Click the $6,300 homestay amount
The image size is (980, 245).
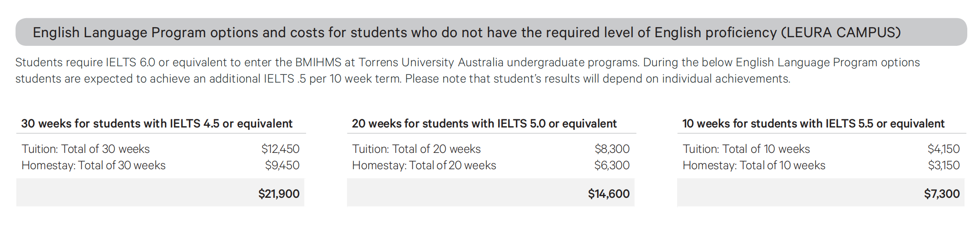click(612, 165)
